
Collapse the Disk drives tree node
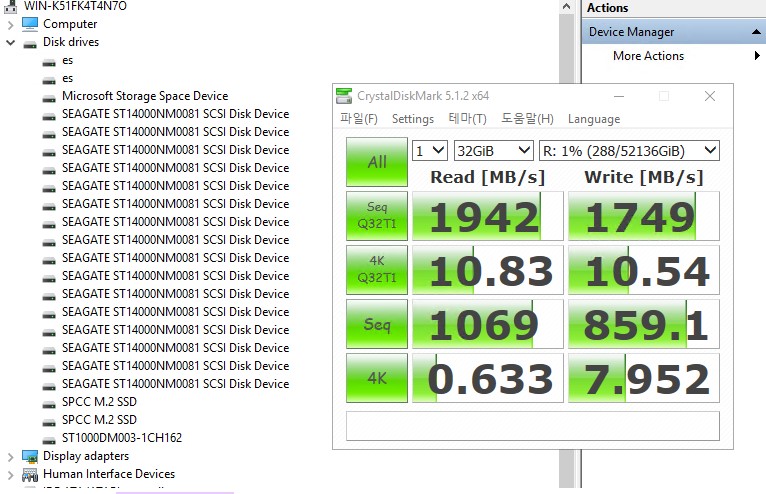point(11,42)
